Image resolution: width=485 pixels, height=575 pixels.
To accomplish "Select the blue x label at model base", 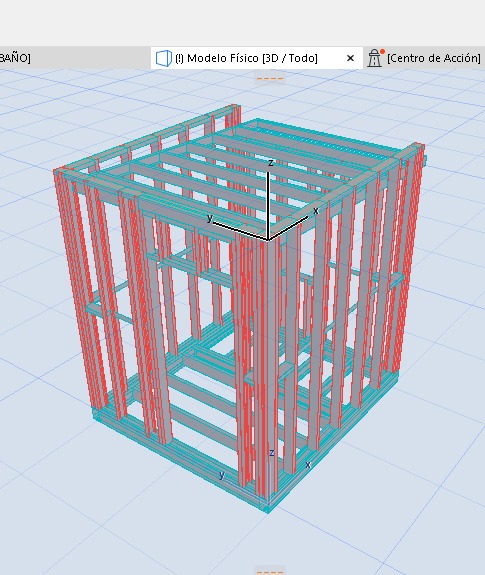I will [308, 465].
